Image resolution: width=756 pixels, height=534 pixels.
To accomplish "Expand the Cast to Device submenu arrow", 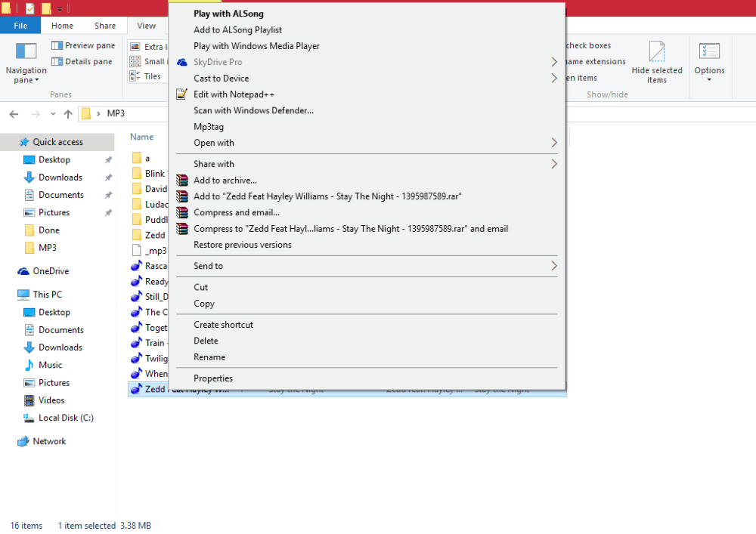I will click(x=554, y=78).
